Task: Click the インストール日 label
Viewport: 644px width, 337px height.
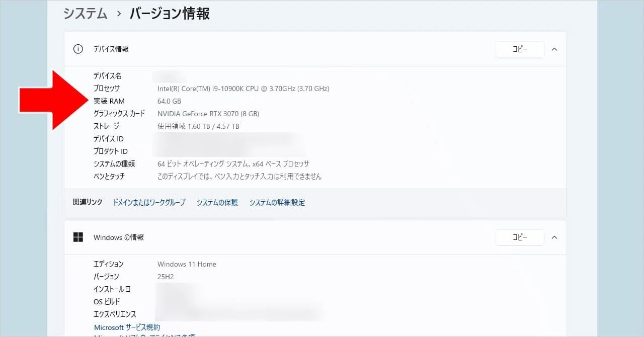Action: [112, 289]
